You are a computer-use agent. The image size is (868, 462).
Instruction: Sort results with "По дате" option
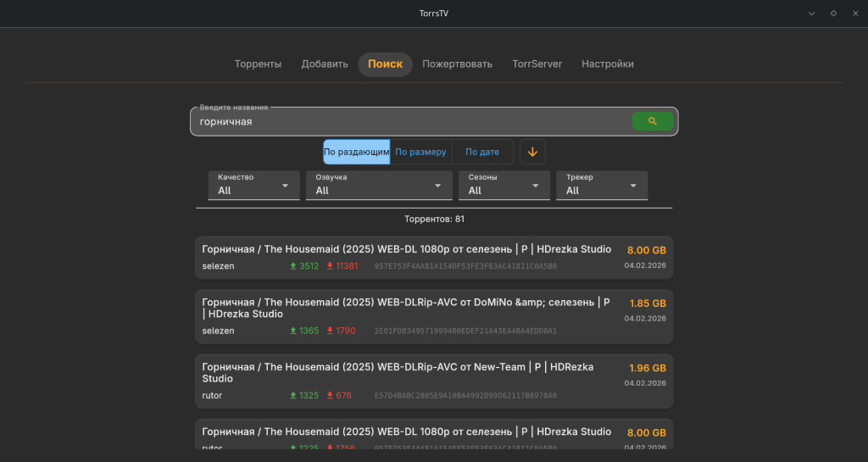(482, 152)
